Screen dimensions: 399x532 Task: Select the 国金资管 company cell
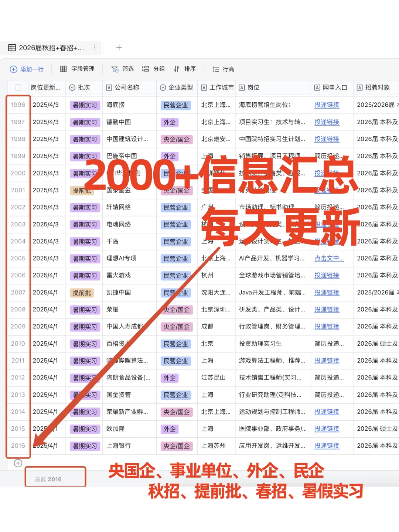tap(129, 395)
